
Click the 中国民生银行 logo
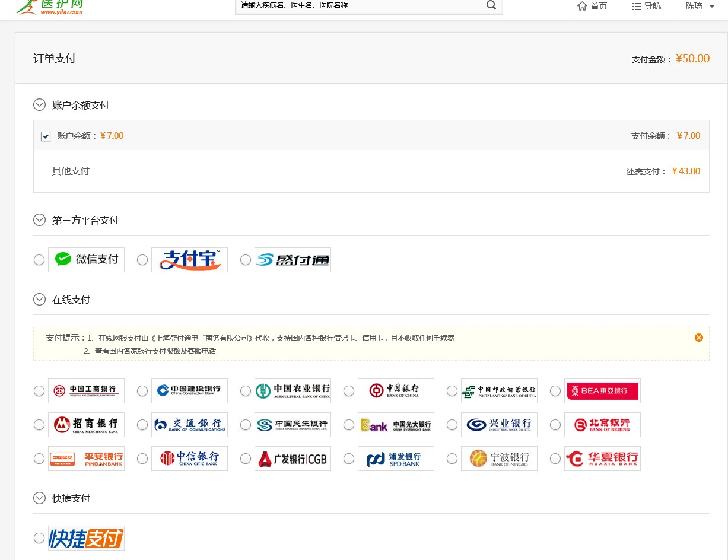pyautogui.click(x=293, y=425)
